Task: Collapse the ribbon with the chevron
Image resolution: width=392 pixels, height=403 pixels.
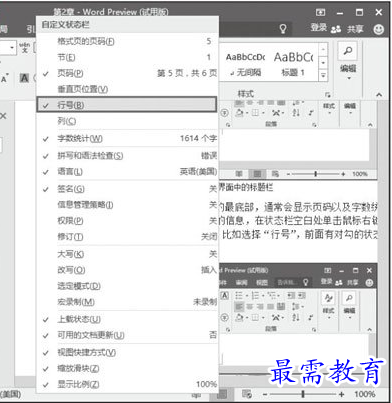Action: 379,95
